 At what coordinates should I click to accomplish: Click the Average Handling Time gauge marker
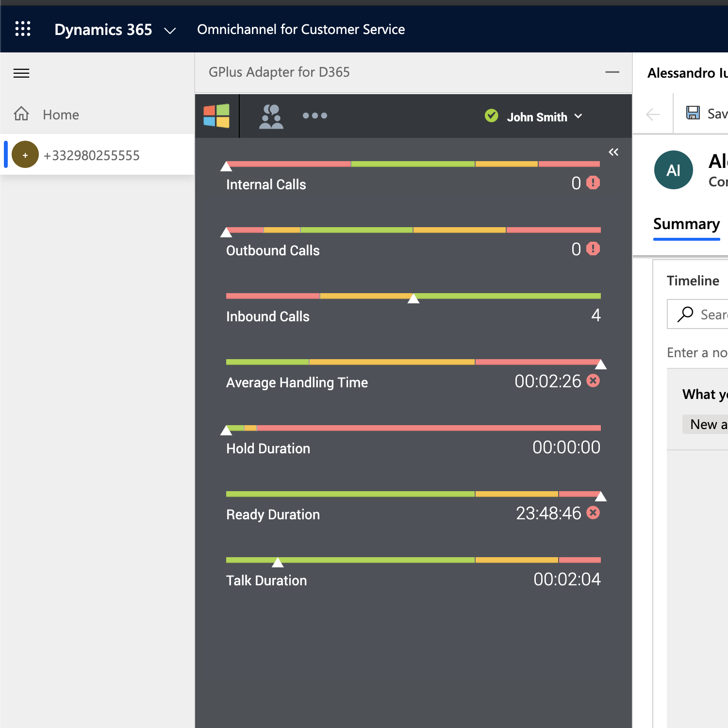tap(601, 364)
